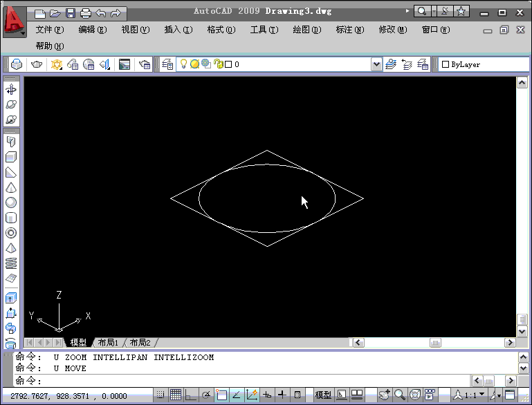Toggle Object Snap in status bar
The height and width of the screenshot is (405, 532).
coord(221,395)
